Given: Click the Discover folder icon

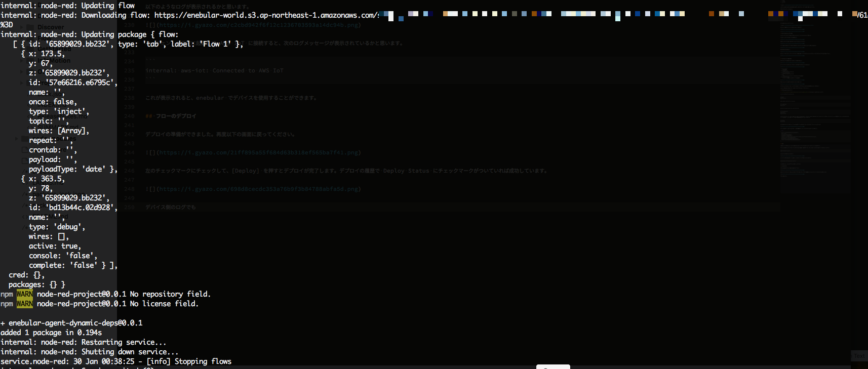Looking at the screenshot, I should (30, 27).
